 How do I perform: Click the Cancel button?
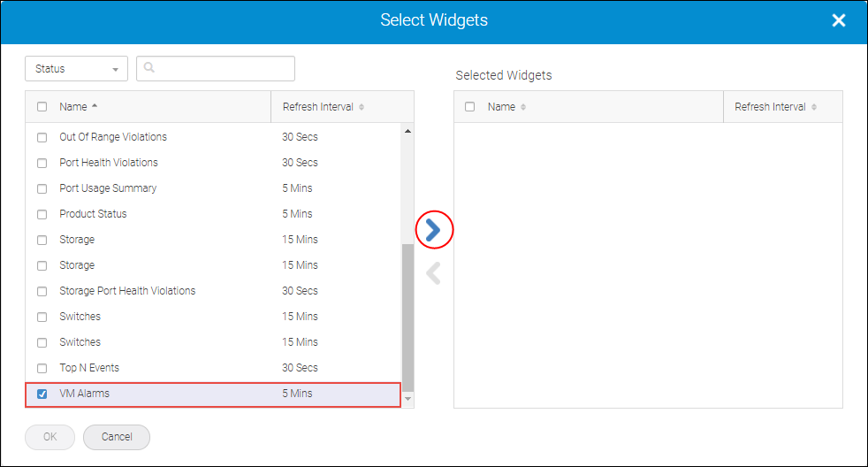pos(117,437)
